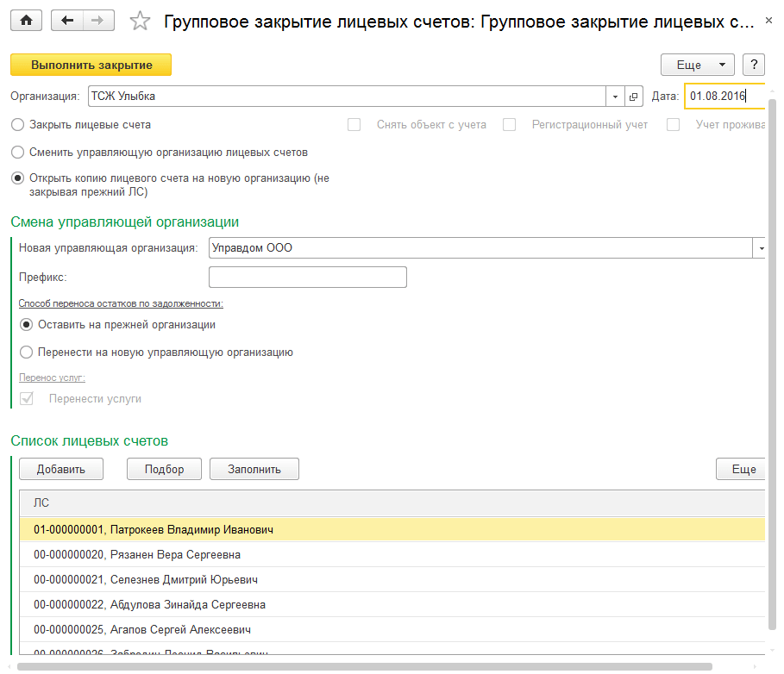Click the Префикс input field

308,278
